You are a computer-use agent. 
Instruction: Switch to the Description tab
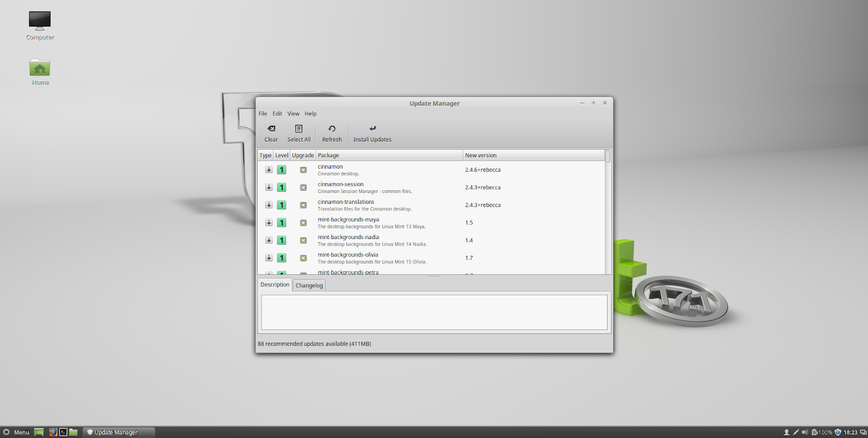coord(275,285)
